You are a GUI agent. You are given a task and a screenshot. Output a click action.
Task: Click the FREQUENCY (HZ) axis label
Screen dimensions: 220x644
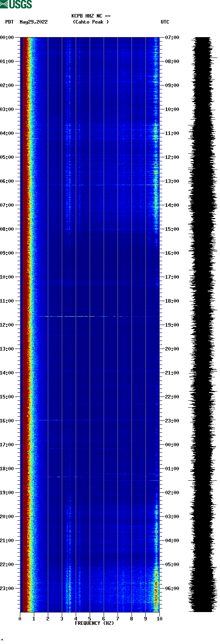94,623
